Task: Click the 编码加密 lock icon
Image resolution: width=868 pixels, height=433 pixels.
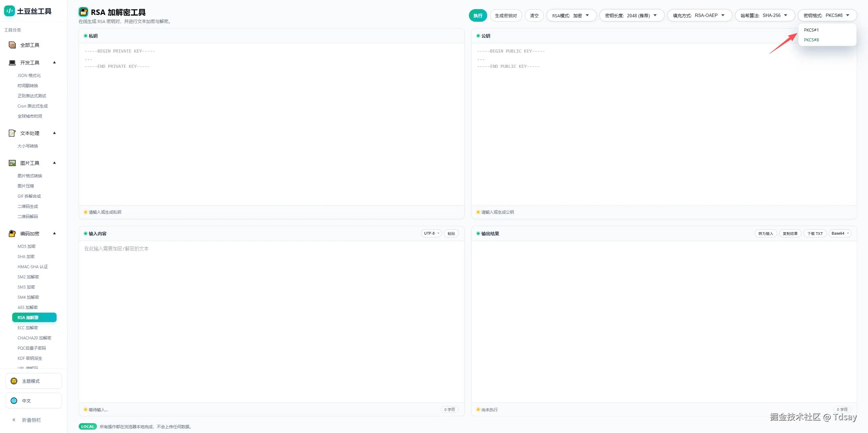Action: click(12, 234)
